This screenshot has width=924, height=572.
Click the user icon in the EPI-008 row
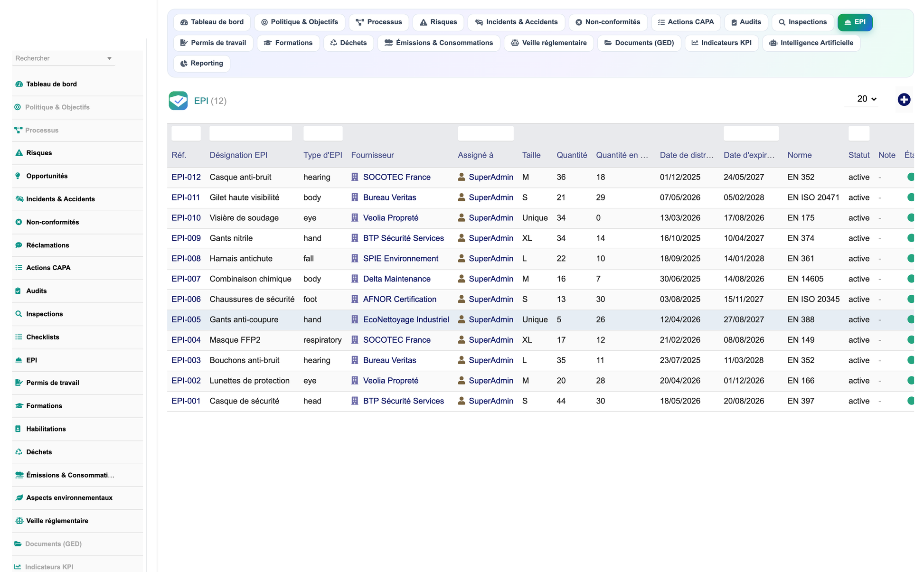(x=461, y=258)
